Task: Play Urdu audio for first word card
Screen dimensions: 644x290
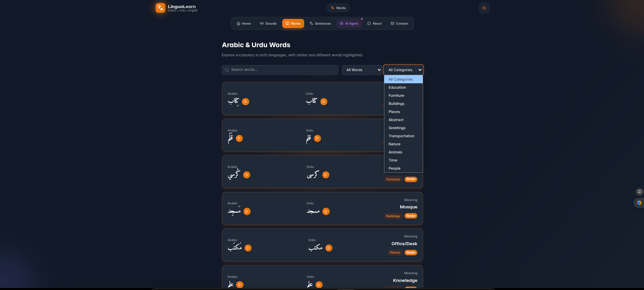Action: [x=324, y=101]
